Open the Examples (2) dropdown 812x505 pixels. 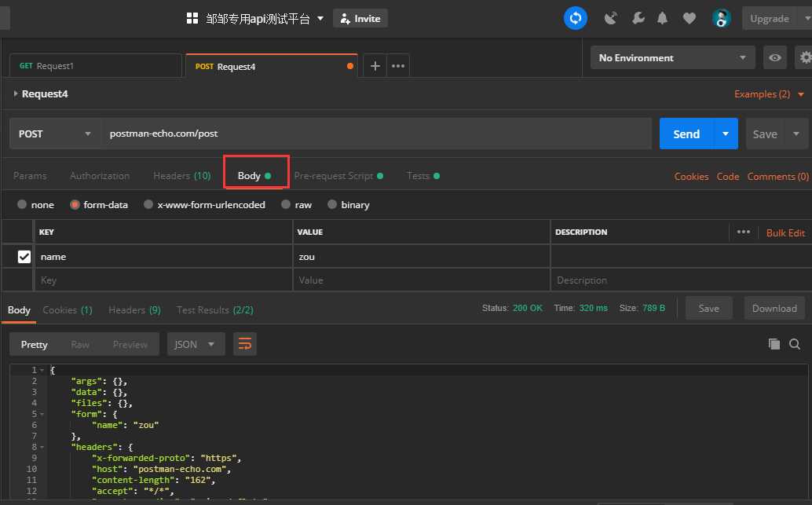(x=769, y=93)
